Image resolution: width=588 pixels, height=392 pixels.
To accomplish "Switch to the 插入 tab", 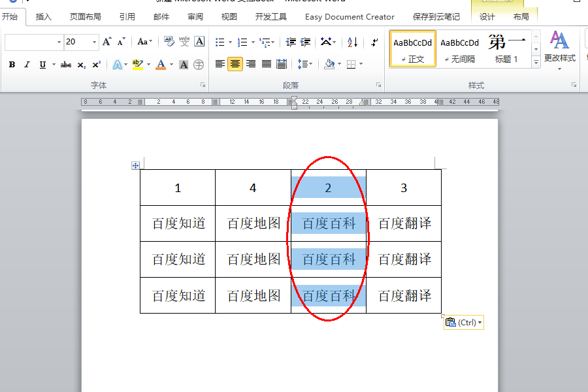I will pos(43,17).
